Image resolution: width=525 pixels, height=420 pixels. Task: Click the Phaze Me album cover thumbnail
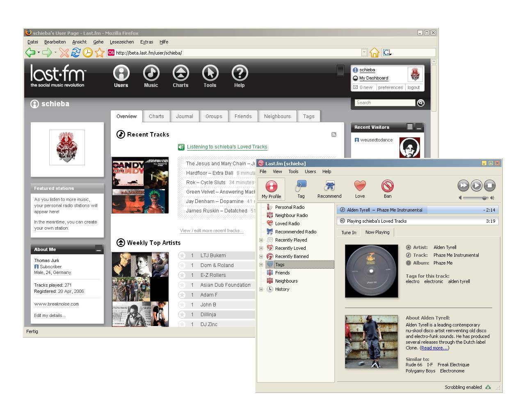[372, 271]
